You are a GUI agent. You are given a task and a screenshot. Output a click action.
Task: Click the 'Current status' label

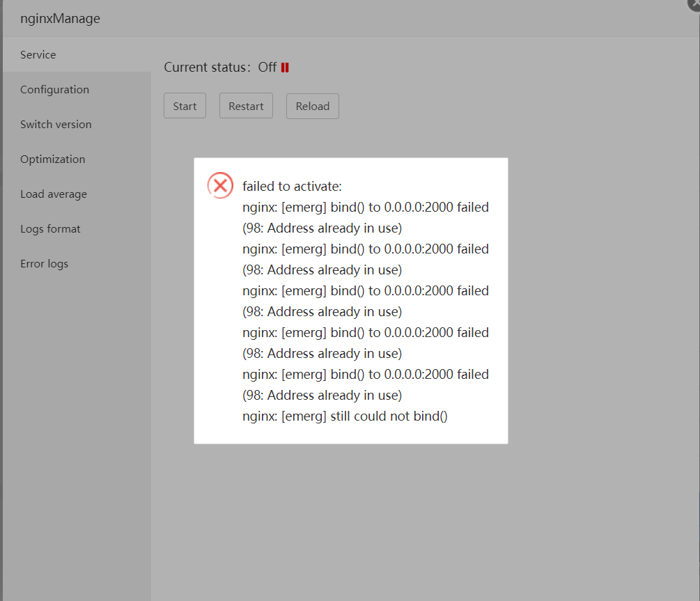pos(207,68)
